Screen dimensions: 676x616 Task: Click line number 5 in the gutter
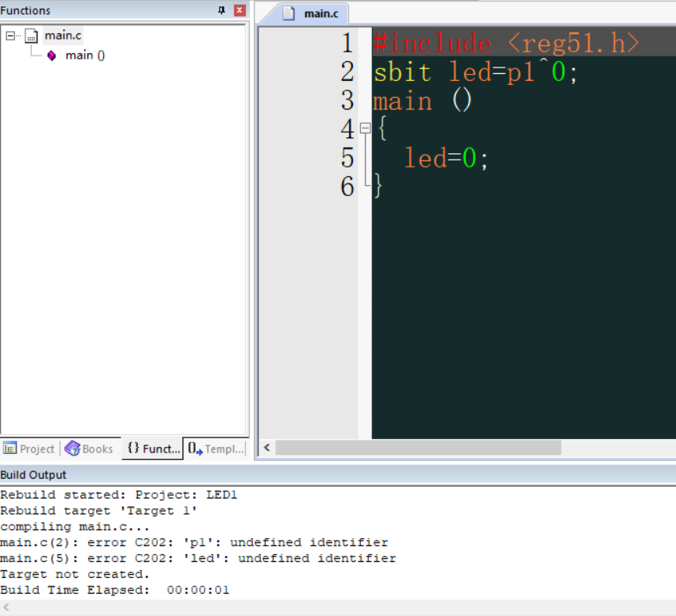pyautogui.click(x=348, y=158)
